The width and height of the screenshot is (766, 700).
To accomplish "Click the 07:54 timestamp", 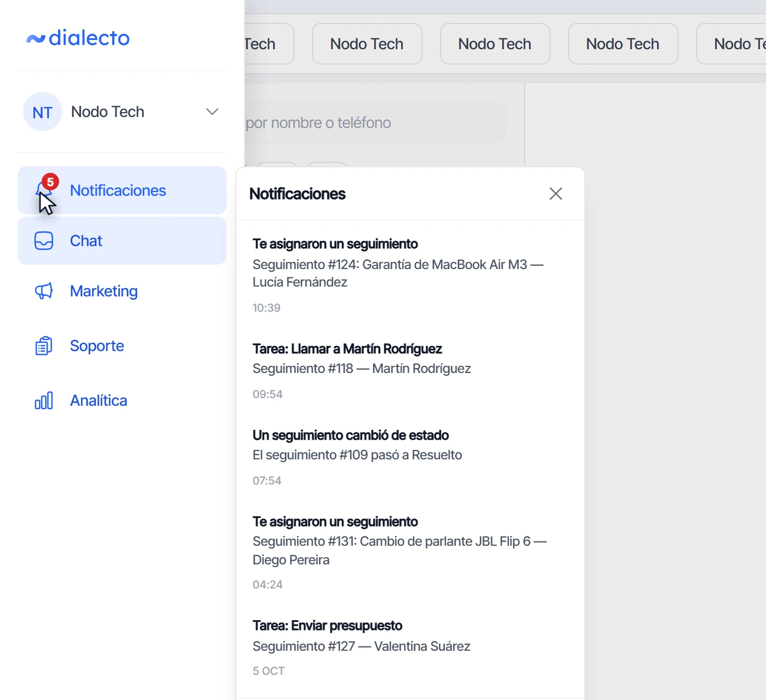I will (267, 481).
